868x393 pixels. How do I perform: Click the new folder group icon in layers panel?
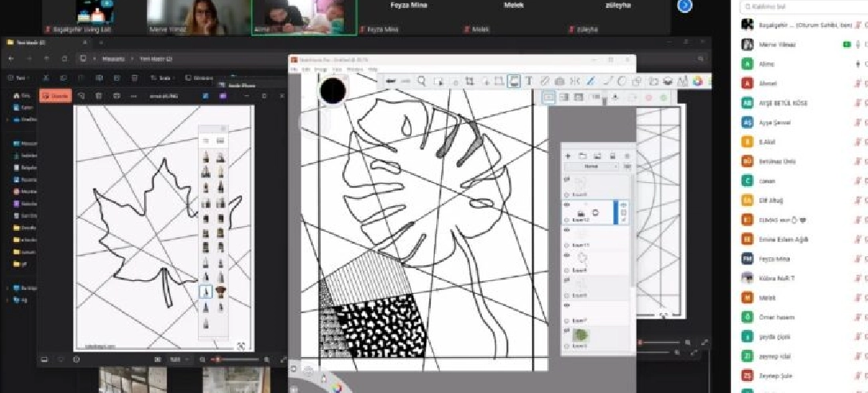tap(583, 155)
